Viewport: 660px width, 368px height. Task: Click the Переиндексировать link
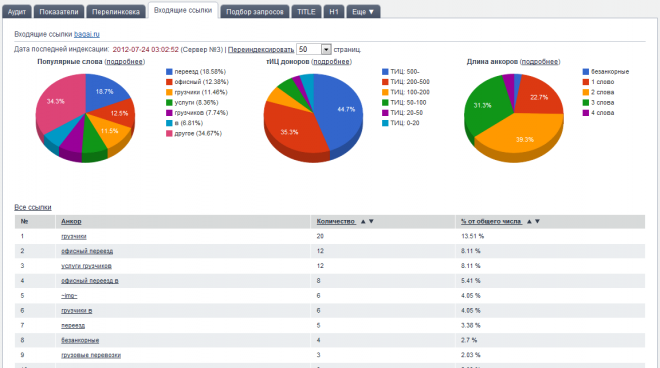point(261,50)
